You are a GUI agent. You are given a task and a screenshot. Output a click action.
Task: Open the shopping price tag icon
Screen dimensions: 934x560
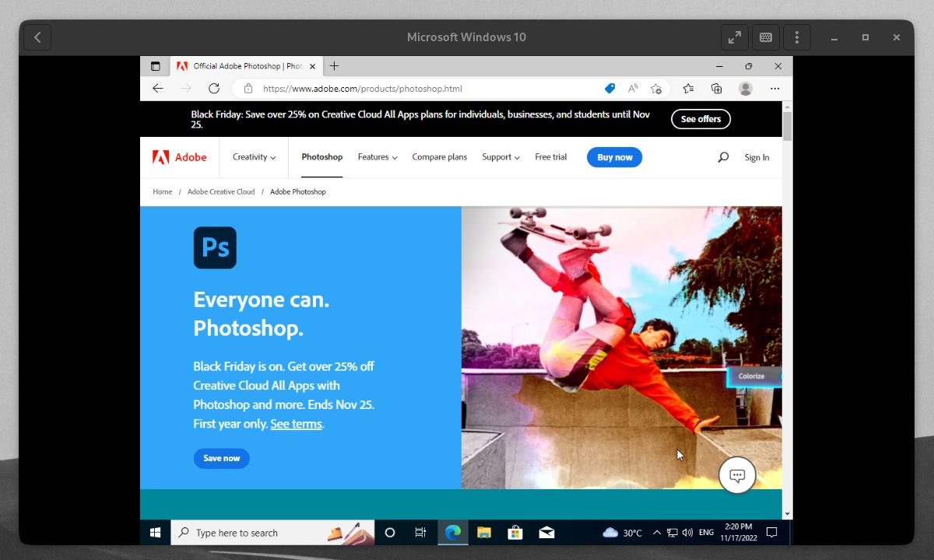[x=610, y=89]
